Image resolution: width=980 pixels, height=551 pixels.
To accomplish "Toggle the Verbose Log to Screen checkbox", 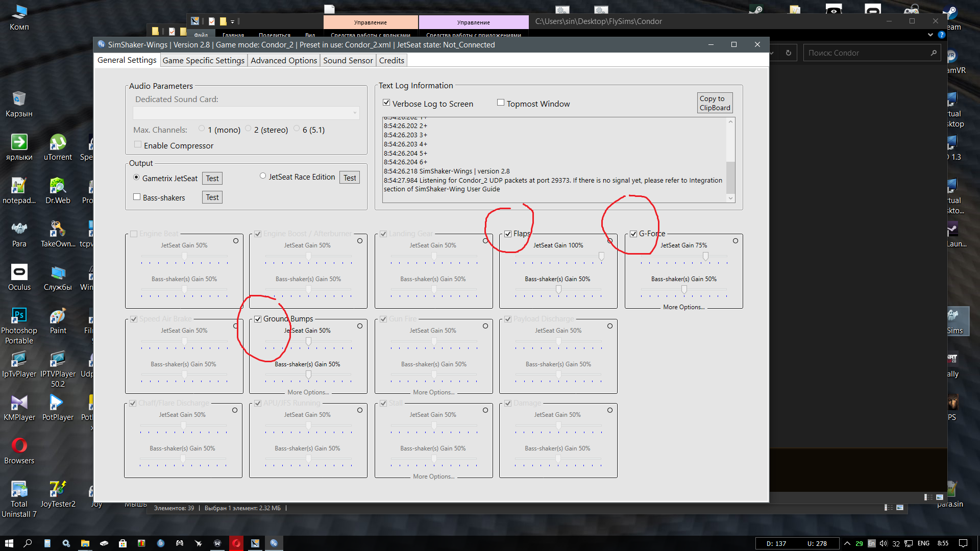I will [x=386, y=103].
